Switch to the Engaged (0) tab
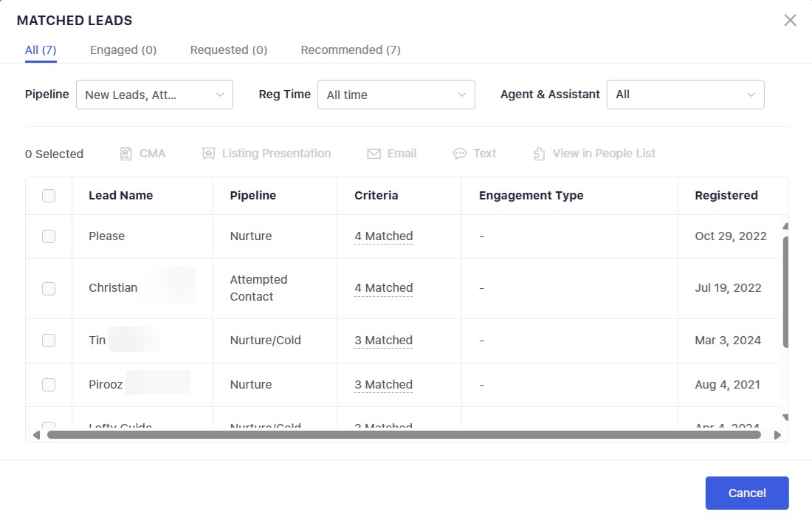This screenshot has width=812, height=523. 123,50
